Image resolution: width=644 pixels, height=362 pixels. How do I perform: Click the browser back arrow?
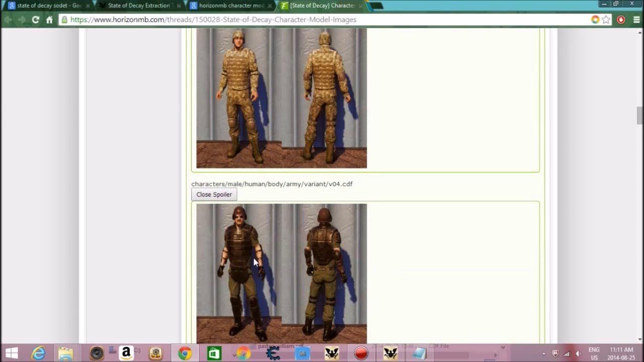click(8, 20)
